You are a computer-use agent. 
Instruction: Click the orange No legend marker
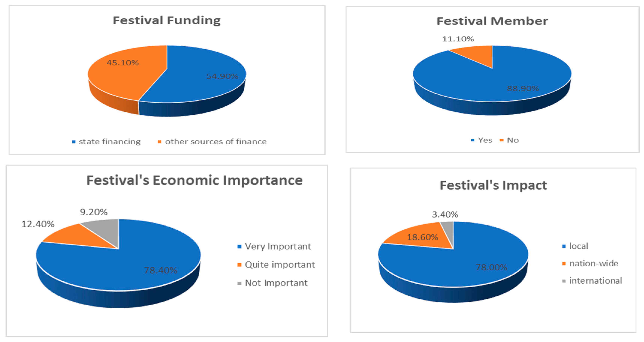pyautogui.click(x=501, y=140)
